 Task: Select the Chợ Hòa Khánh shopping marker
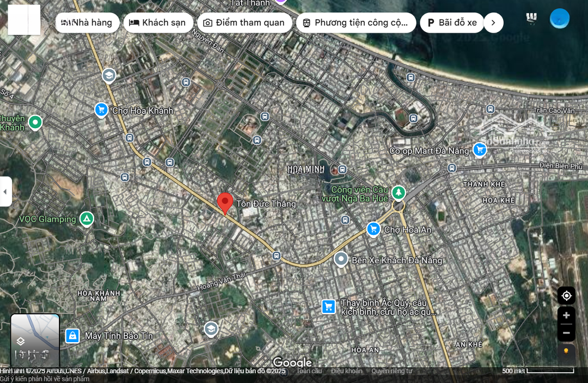point(101,110)
